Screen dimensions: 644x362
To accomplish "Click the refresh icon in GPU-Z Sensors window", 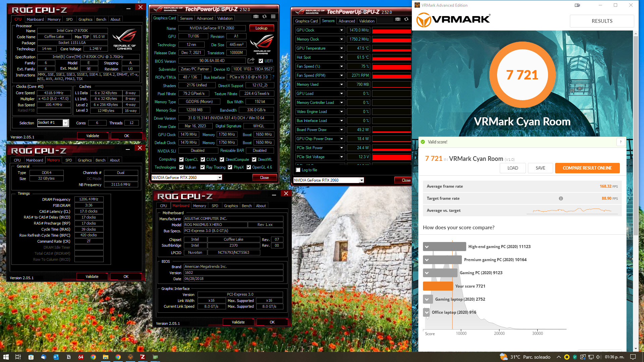I will [406, 19].
